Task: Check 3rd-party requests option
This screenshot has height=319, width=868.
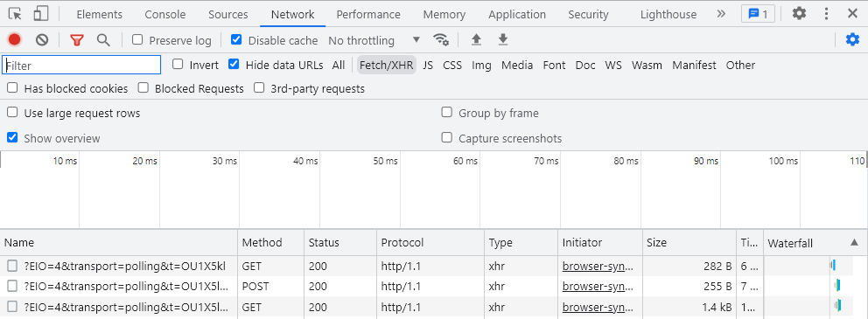Action: [259, 88]
